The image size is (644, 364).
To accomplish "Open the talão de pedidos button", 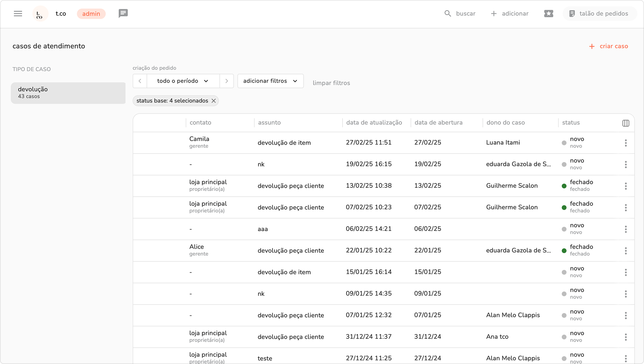I will (599, 13).
